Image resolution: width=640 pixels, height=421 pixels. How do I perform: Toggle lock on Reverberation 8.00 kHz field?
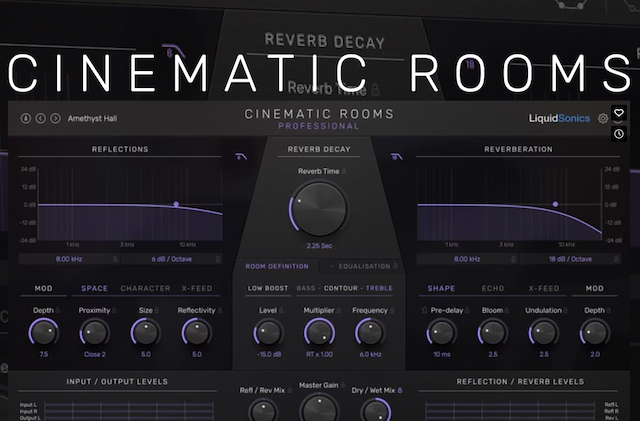click(513, 259)
